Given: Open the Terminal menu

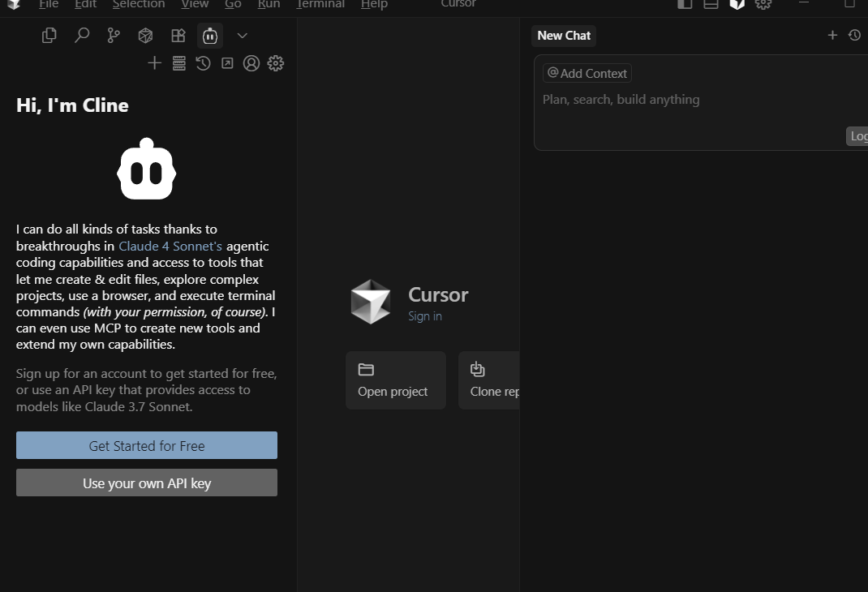Looking at the screenshot, I should [x=320, y=4].
